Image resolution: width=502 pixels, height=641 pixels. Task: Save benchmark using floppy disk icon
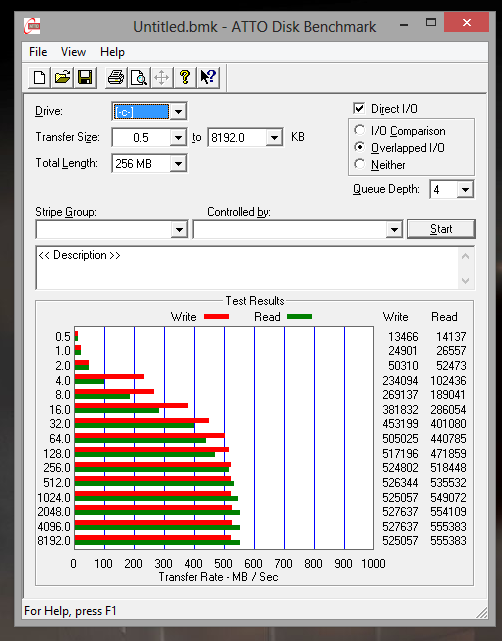pyautogui.click(x=85, y=77)
